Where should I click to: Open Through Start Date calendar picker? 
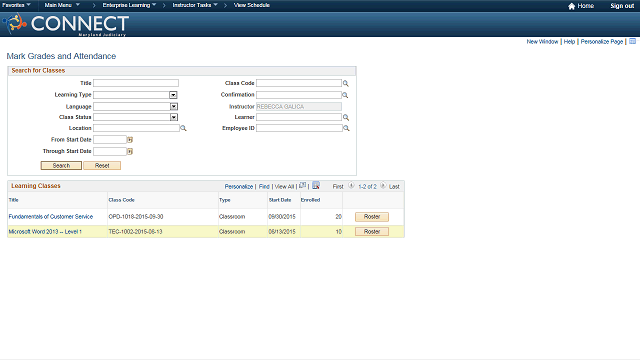pos(130,151)
